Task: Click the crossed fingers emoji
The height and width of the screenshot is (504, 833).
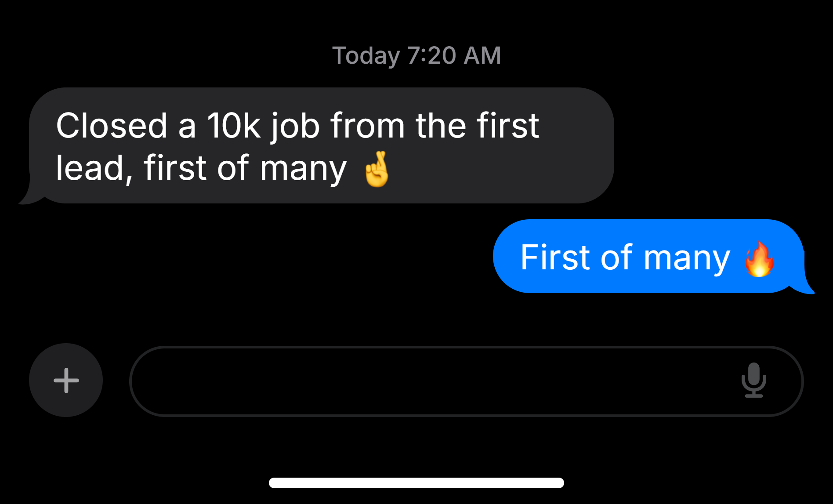Action: (377, 169)
